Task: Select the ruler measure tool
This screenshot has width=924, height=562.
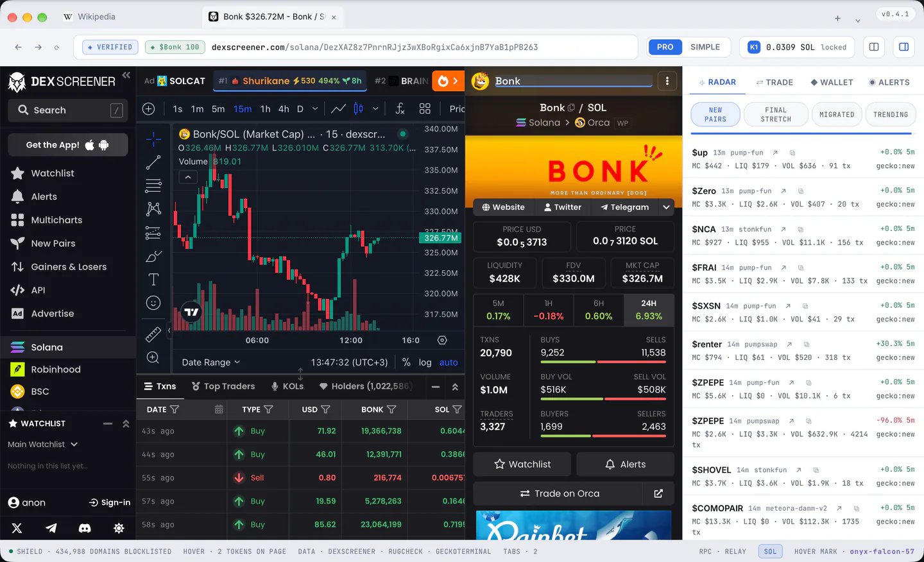Action: click(153, 334)
